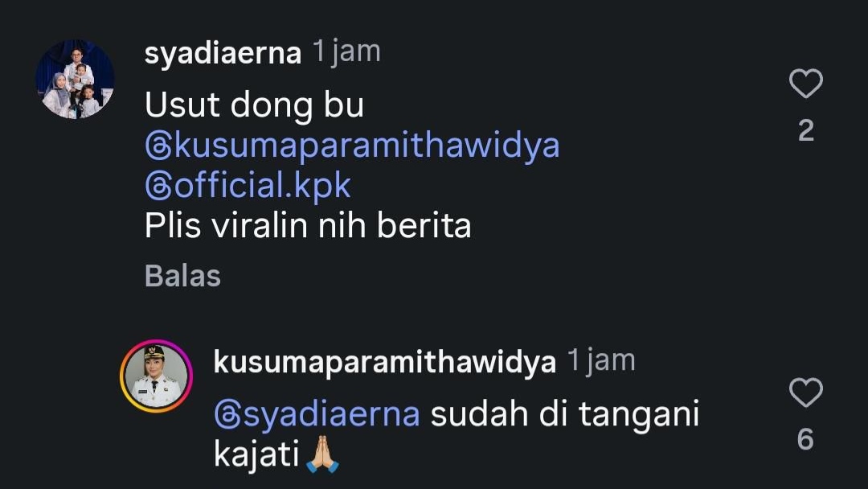Open syadiaerna's family profile picture
The image size is (868, 489).
click(x=76, y=79)
